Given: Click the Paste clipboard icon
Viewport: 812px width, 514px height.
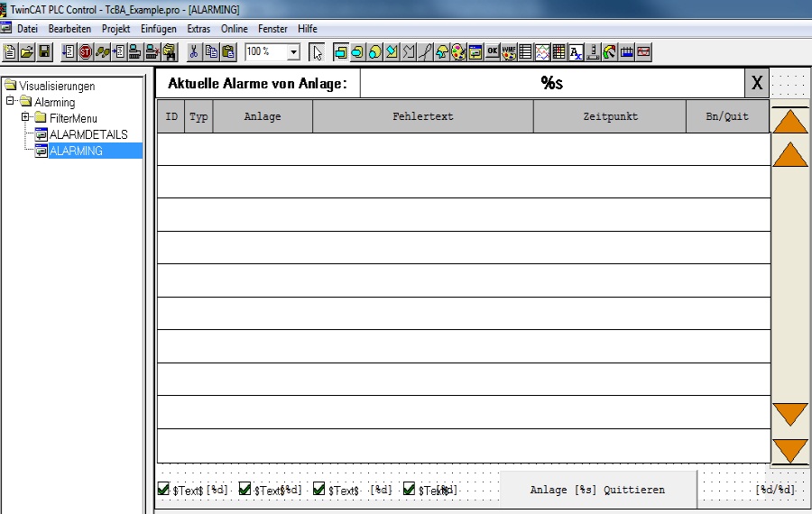Looking at the screenshot, I should click(x=228, y=51).
